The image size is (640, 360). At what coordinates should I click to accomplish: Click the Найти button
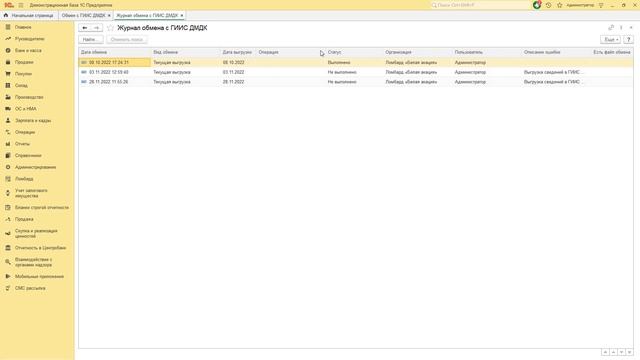pyautogui.click(x=91, y=40)
